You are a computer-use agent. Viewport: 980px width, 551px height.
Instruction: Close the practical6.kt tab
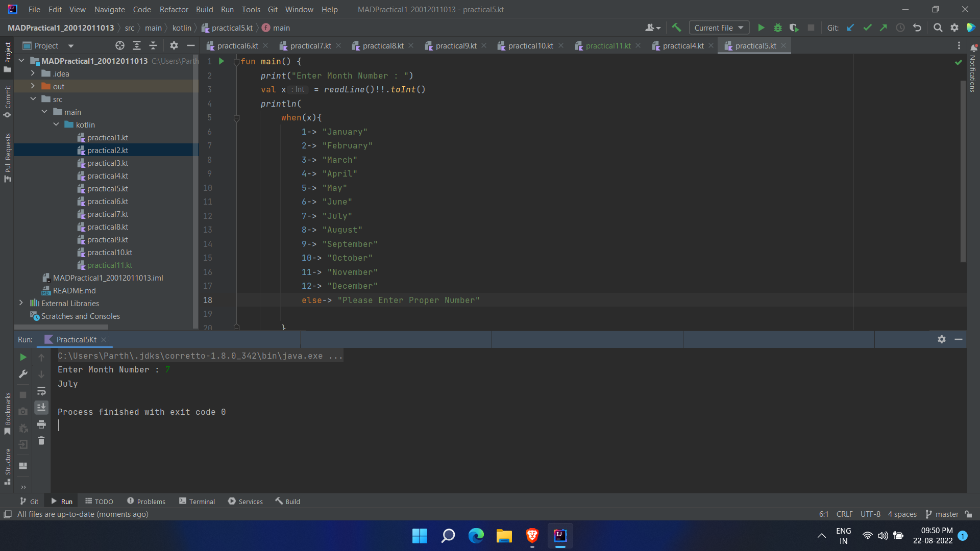point(265,46)
